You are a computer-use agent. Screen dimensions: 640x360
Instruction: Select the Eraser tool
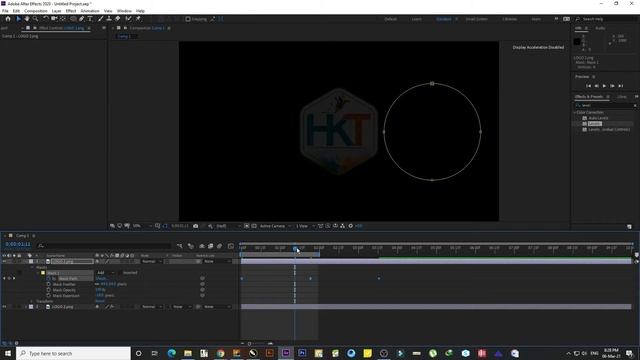[118, 19]
